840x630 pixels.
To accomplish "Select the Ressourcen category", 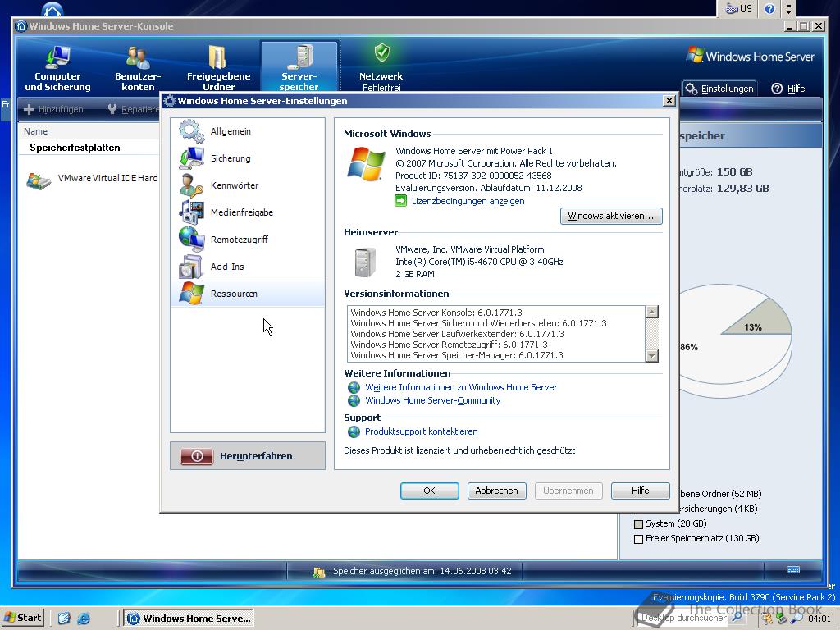I will coord(248,294).
